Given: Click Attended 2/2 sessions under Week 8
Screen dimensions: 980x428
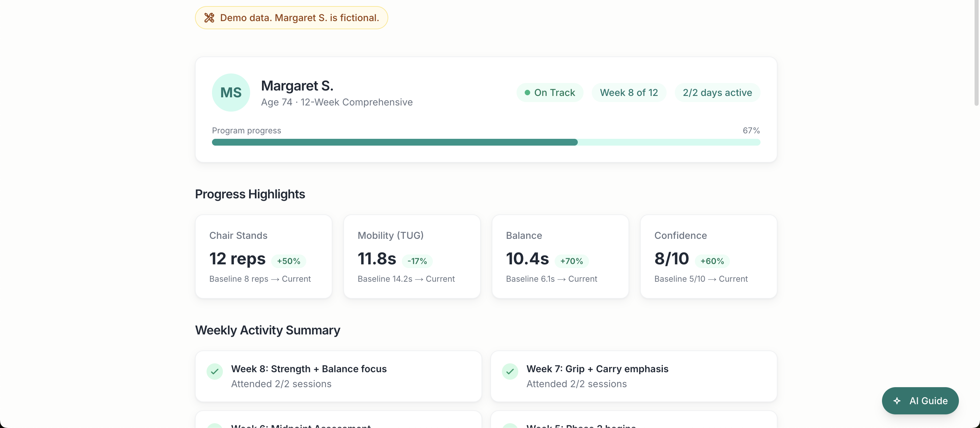Looking at the screenshot, I should (281, 384).
